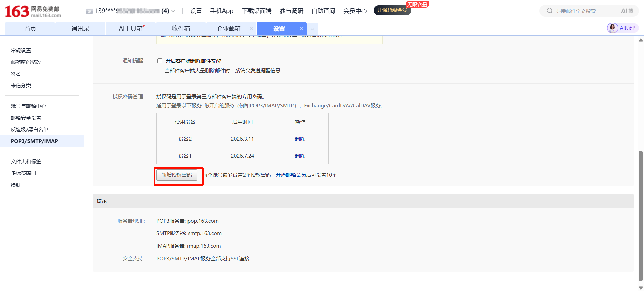
Task: Switch to 通讯录 tab
Action: coord(80,29)
